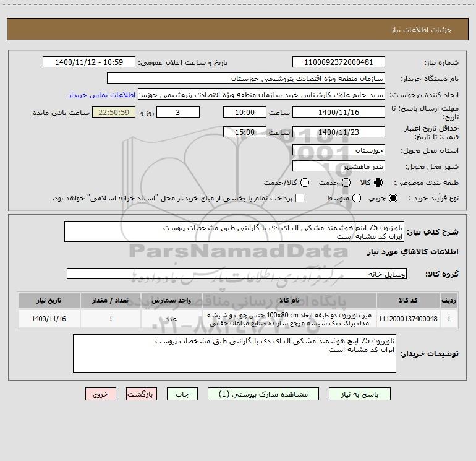
Task: Click the days remaining field showing 3
Action: click(x=178, y=112)
